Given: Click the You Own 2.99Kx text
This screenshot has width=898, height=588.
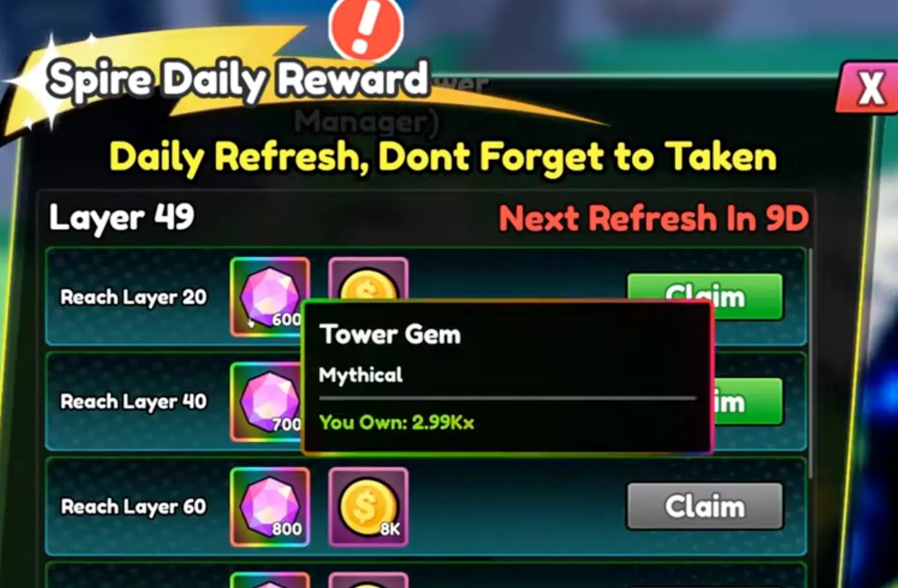Looking at the screenshot, I should tap(397, 422).
